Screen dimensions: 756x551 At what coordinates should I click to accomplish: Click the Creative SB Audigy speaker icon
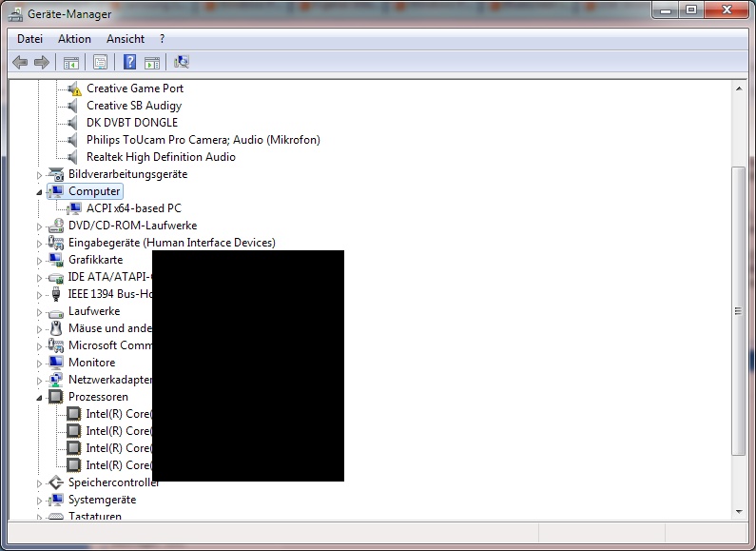[x=73, y=106]
